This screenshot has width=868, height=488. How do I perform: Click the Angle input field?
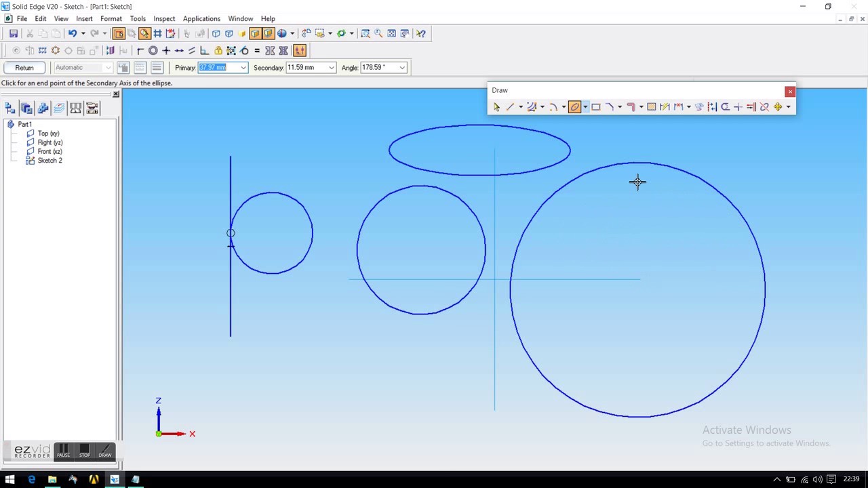point(379,67)
